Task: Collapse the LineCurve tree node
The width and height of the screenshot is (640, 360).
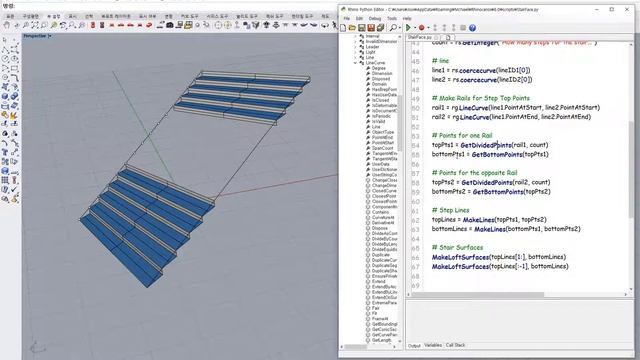Action: pos(355,63)
